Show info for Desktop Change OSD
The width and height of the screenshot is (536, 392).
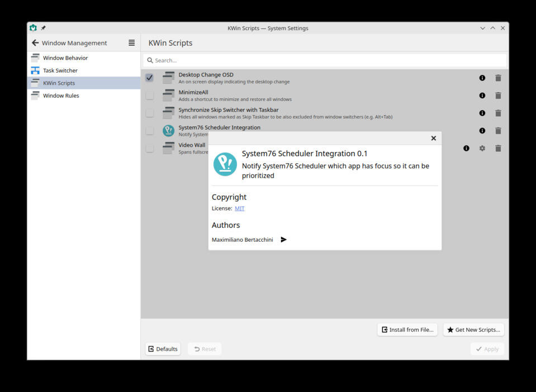coord(482,78)
